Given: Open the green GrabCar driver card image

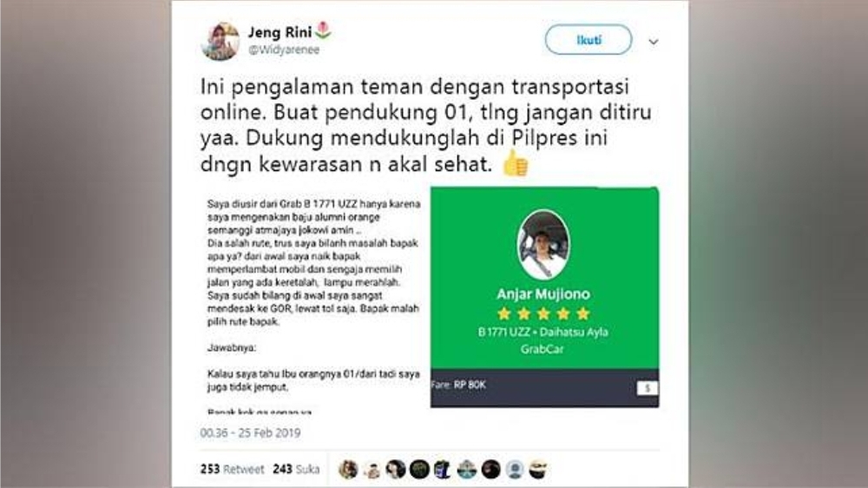Looking at the screenshot, I should [x=545, y=298].
